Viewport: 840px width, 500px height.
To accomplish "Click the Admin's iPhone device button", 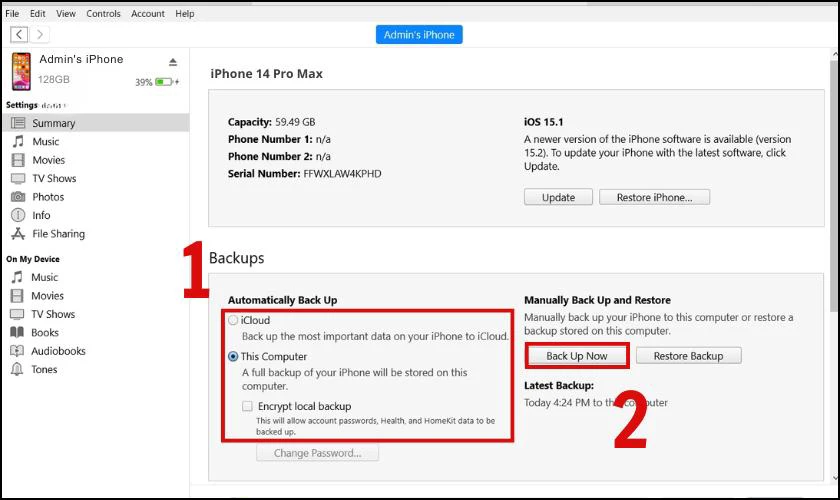I will point(419,35).
